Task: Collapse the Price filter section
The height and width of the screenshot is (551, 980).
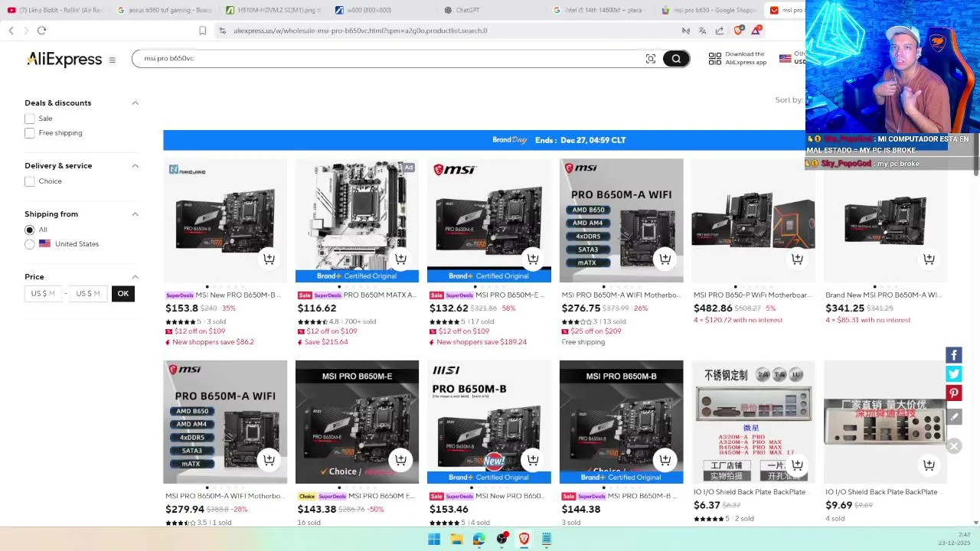Action: click(x=136, y=277)
